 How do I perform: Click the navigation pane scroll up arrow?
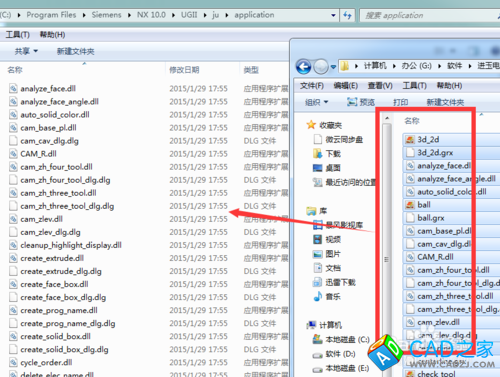pyautogui.click(x=387, y=118)
